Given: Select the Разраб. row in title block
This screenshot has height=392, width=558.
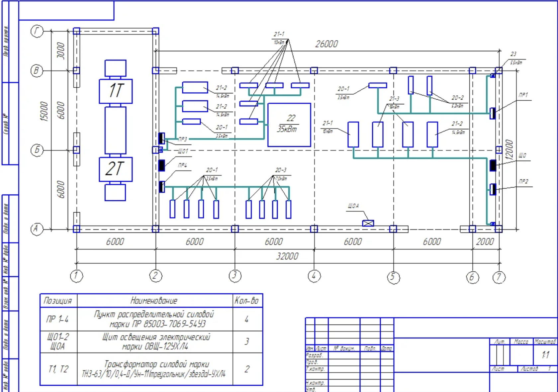Looking at the screenshot, I should 314,355.
